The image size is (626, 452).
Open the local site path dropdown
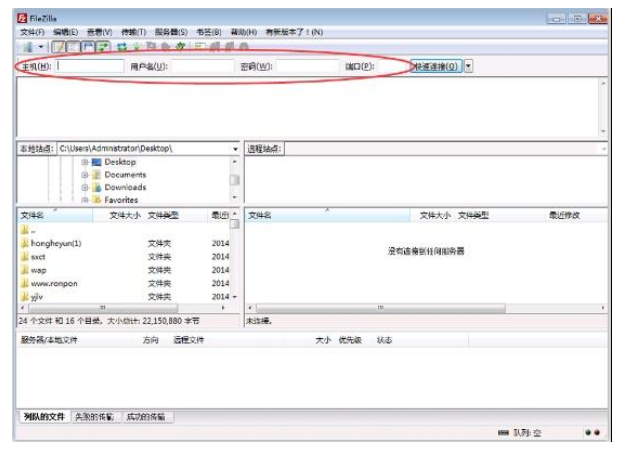click(x=235, y=149)
